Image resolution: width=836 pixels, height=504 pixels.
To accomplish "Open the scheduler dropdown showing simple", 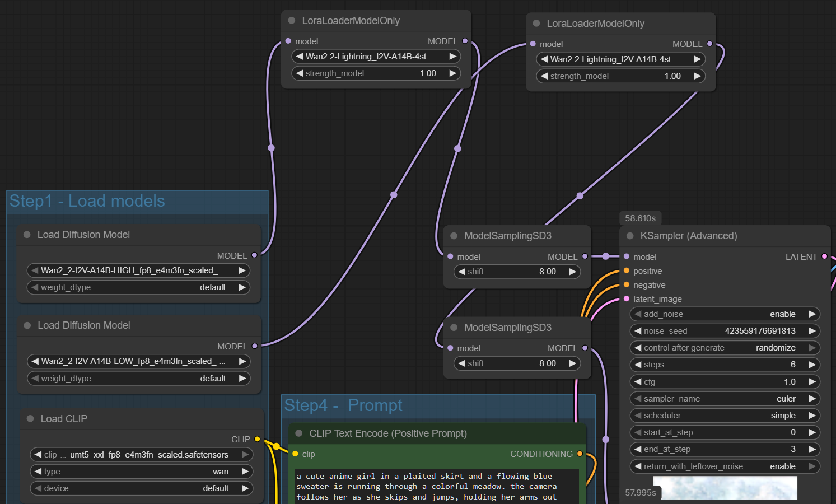I will [x=725, y=416].
